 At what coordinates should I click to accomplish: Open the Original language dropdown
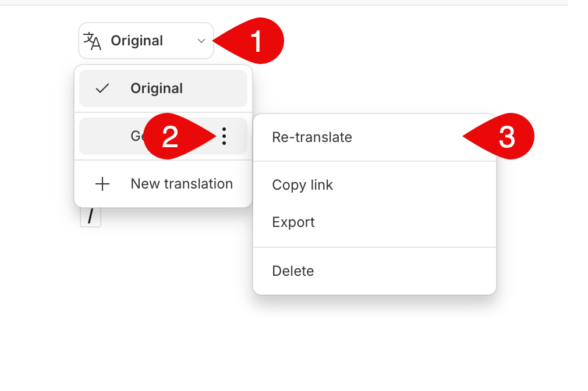click(146, 41)
